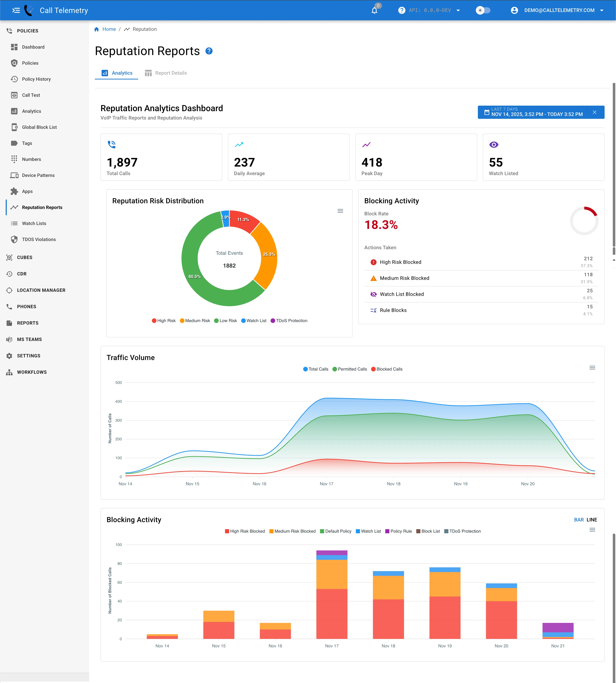Click the TDOS Violations shield icon
The image size is (616, 683).
click(x=14, y=239)
